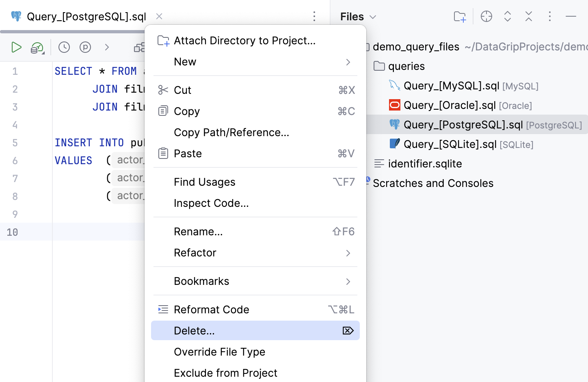Open the Refactor submenu arrow
This screenshot has height=382, width=588.
(x=348, y=253)
